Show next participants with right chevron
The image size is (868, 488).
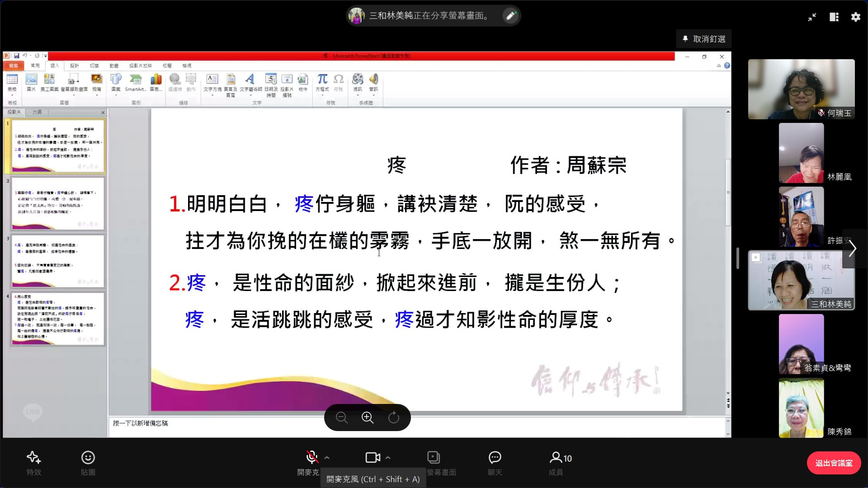tap(853, 249)
